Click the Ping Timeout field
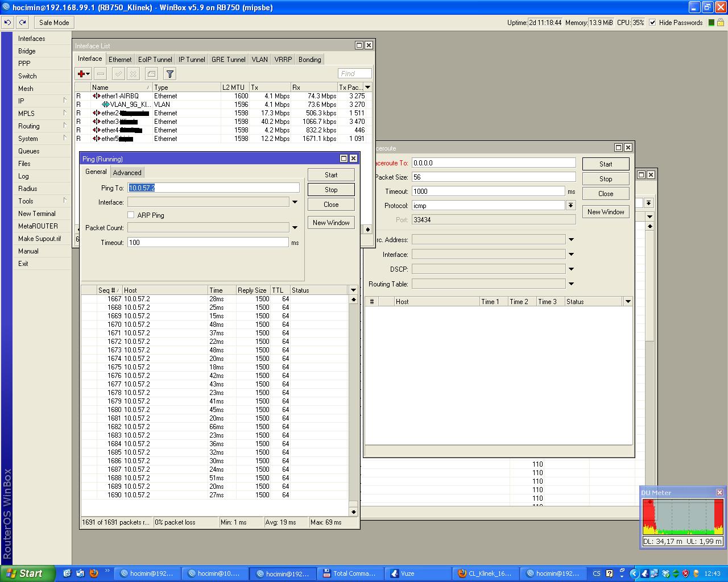Image resolution: width=728 pixels, height=582 pixels. tap(208, 242)
